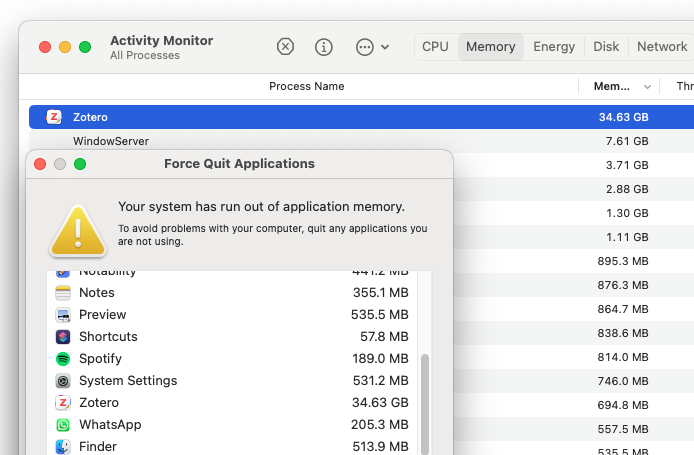Sort by Process Name column header
694x455 pixels.
point(306,86)
